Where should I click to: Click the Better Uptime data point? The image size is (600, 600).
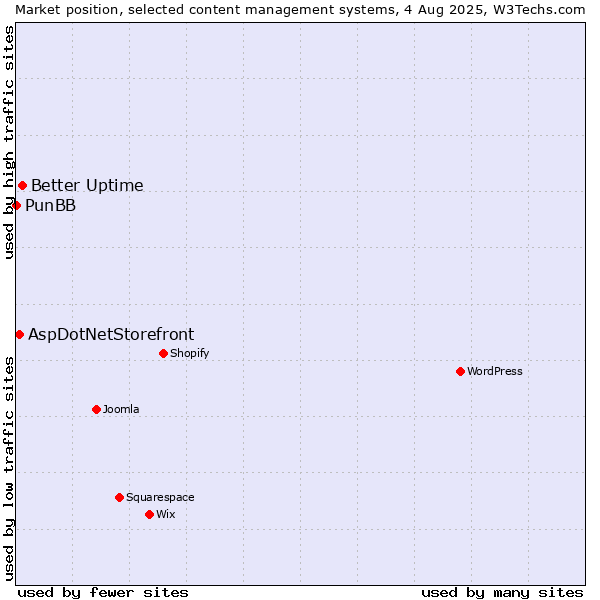click(23, 186)
